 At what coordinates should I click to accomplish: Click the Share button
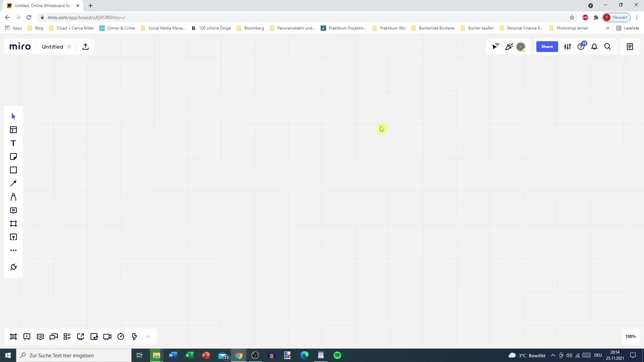click(547, 46)
